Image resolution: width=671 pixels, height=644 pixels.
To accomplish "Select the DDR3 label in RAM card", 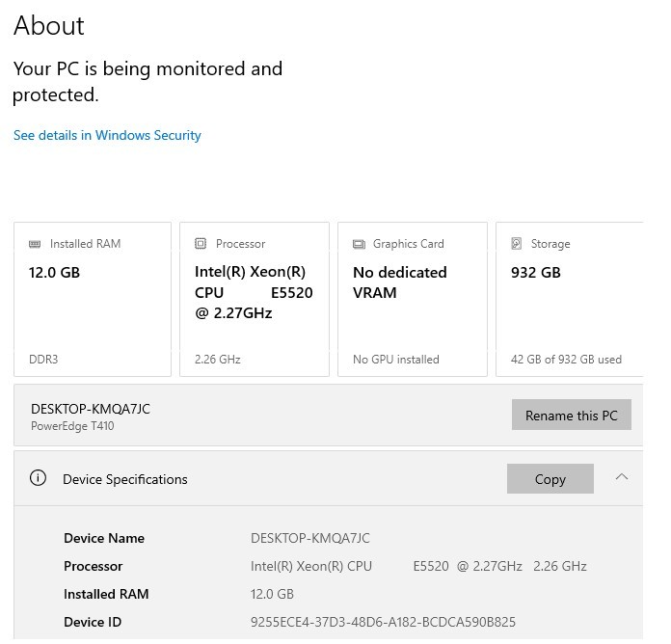I will coord(43,360).
